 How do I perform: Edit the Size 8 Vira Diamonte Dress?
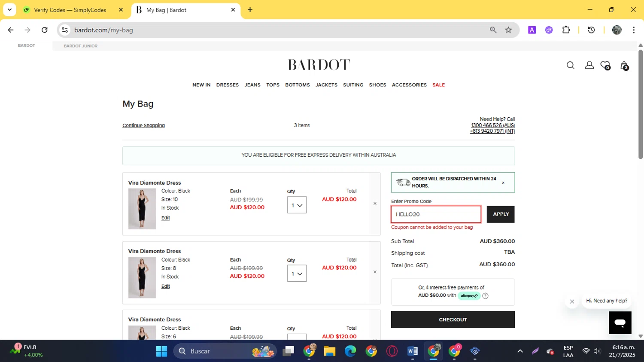(x=165, y=286)
